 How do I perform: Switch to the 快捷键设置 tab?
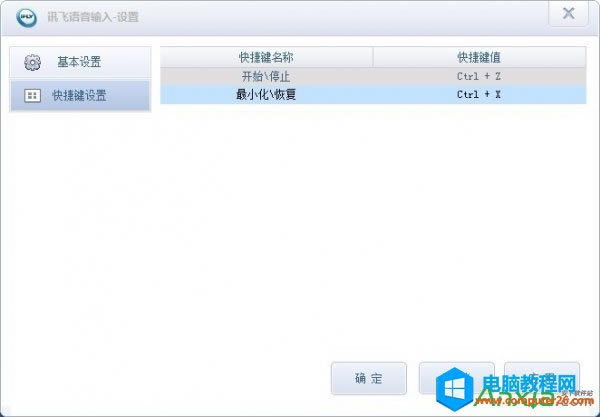(x=80, y=95)
